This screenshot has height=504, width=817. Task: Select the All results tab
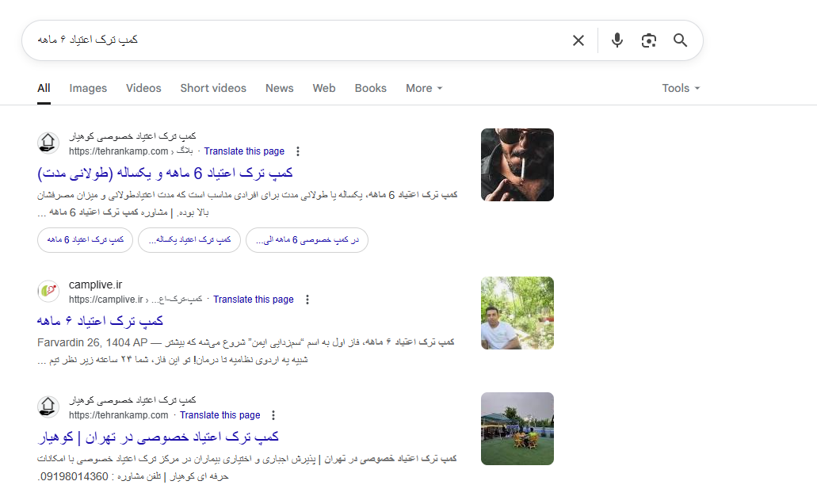pyautogui.click(x=44, y=88)
